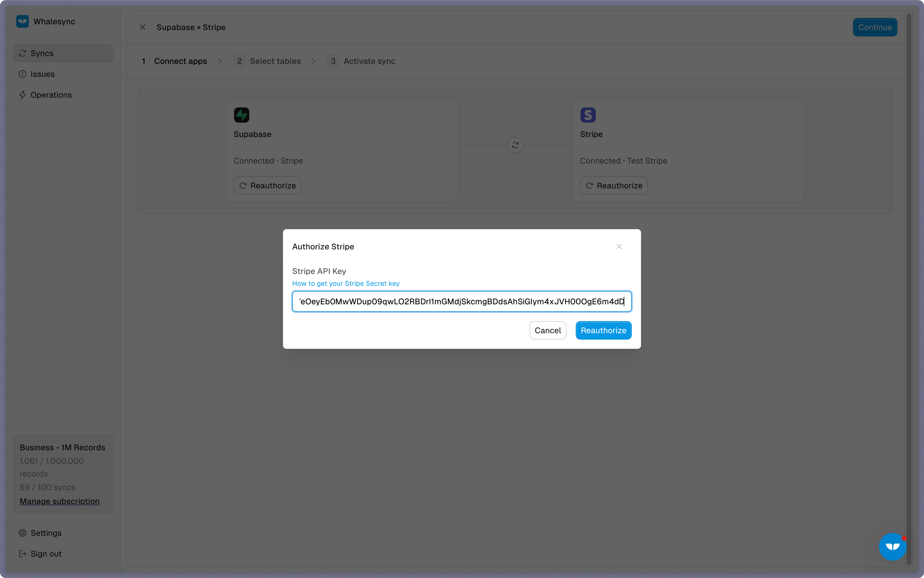Click the Stripe app logo icon
This screenshot has height=578, width=924.
point(588,115)
